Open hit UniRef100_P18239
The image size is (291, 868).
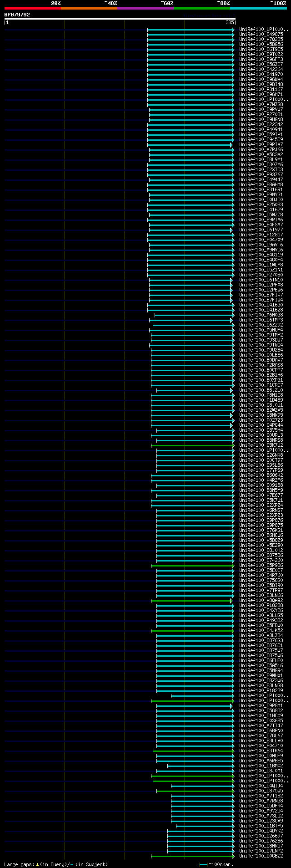pyautogui.click(x=261, y=690)
